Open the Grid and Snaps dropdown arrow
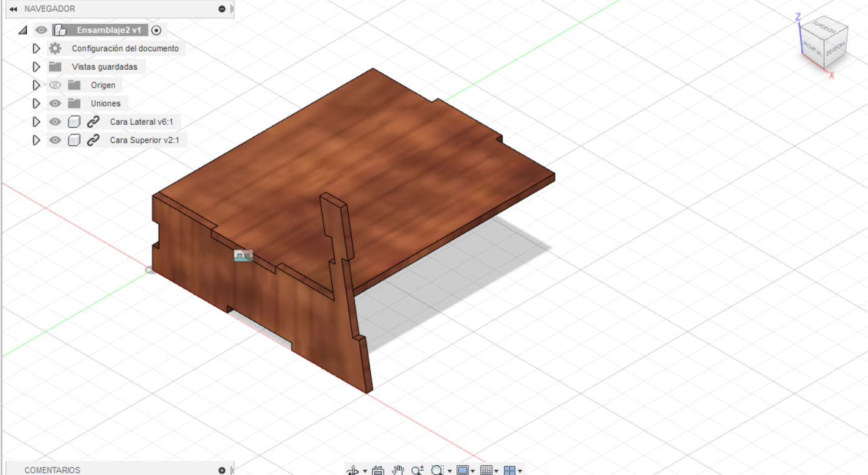This screenshot has height=475, width=868. tap(497, 471)
